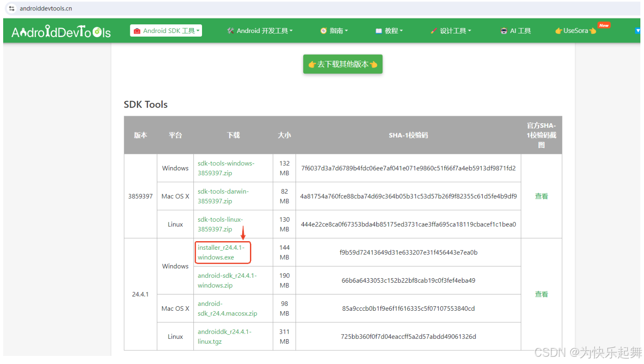Select hash f9b59d72413649d31e633207e31f456443e7ea0b
The height and width of the screenshot is (364, 644).
(409, 252)
